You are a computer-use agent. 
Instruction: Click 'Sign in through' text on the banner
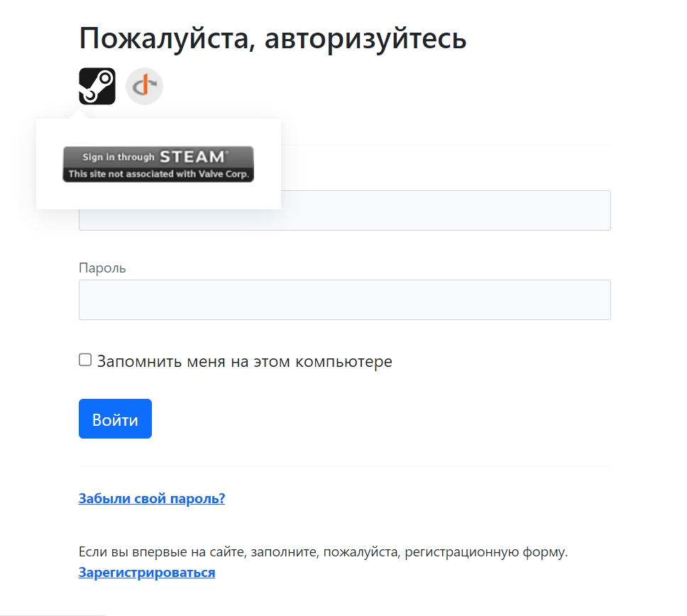[x=118, y=158]
